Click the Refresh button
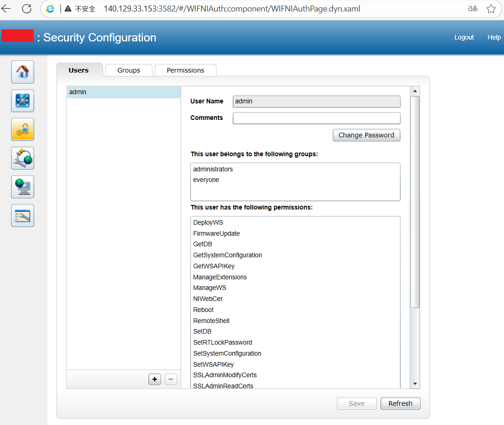The width and height of the screenshot is (504, 425). (x=400, y=403)
